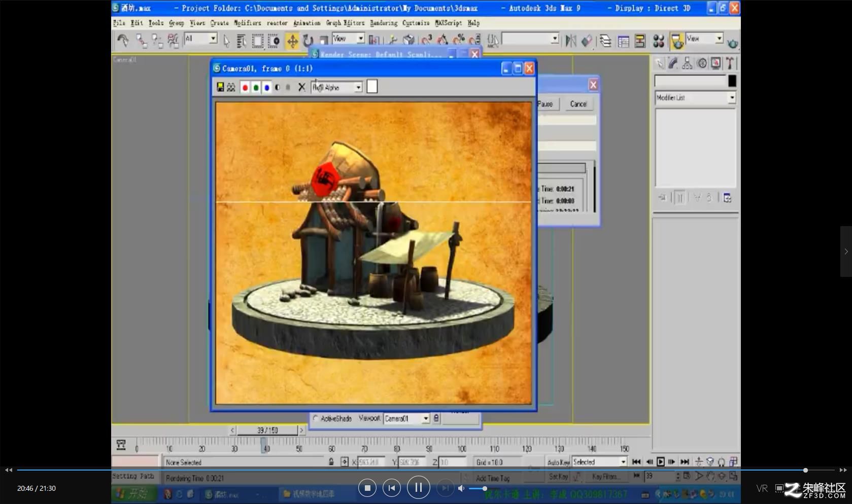
Task: Open the Modifiers menu
Action: [x=247, y=23]
